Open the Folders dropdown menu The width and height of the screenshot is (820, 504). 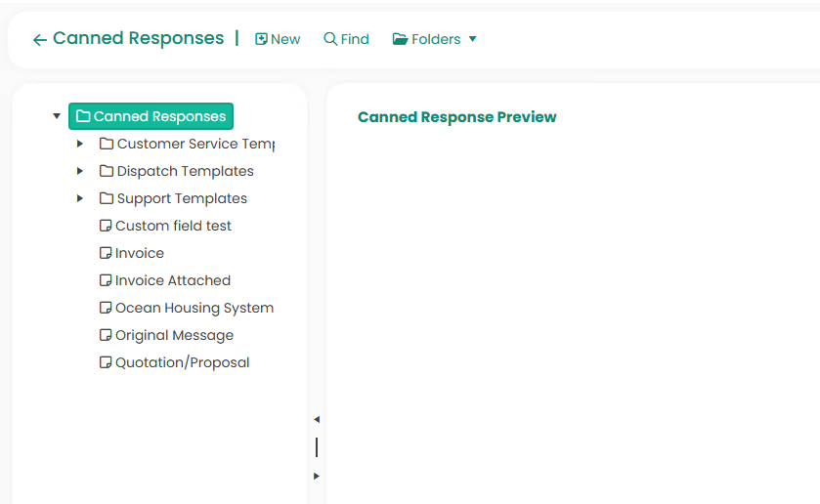[x=435, y=39]
